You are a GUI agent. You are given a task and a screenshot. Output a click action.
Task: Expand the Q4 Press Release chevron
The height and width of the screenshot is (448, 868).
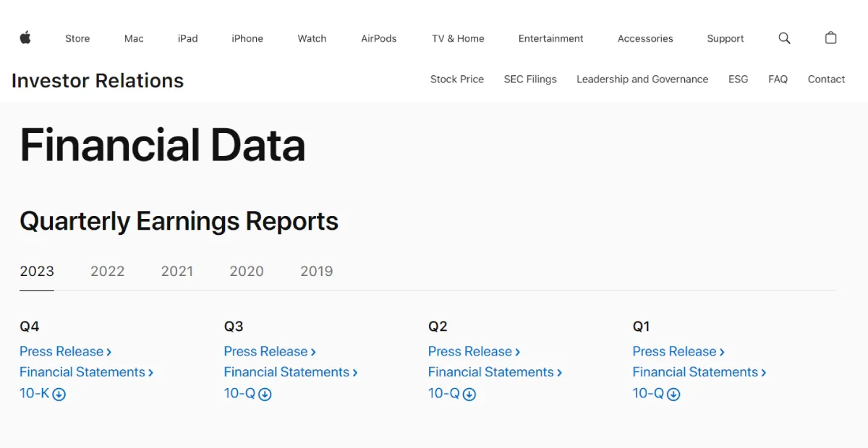click(109, 351)
